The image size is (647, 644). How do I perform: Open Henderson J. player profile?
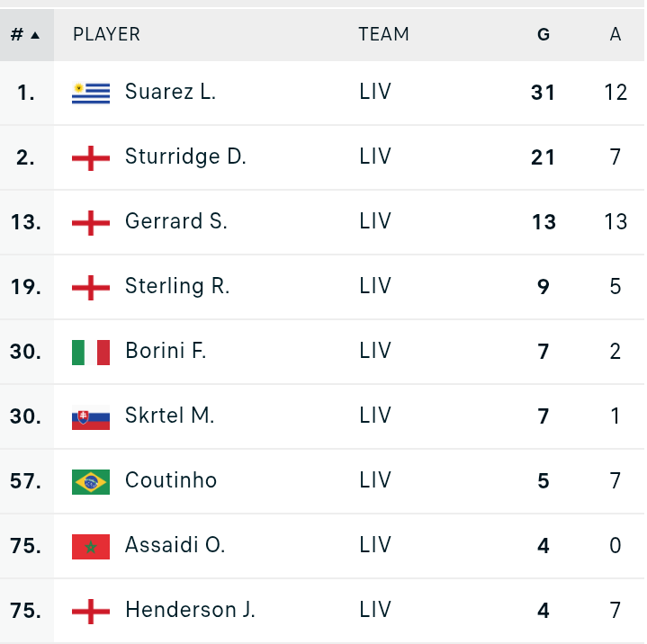[190, 610]
